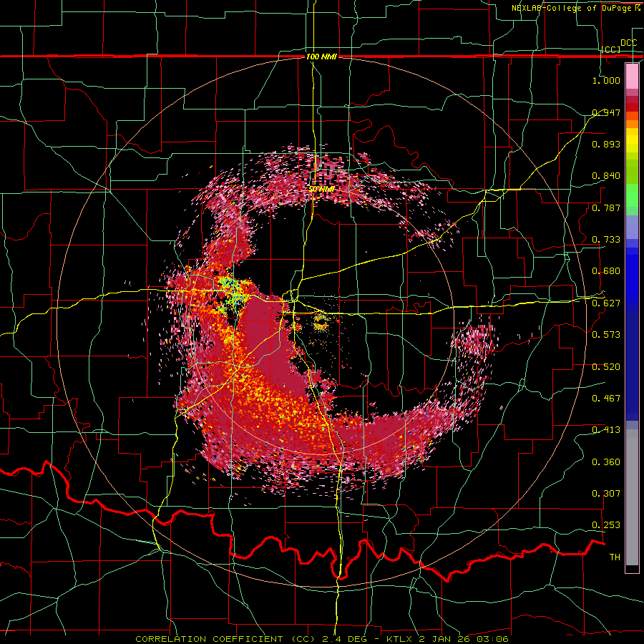
Task: Click the 1.000 value on the color scale
Action: point(606,80)
